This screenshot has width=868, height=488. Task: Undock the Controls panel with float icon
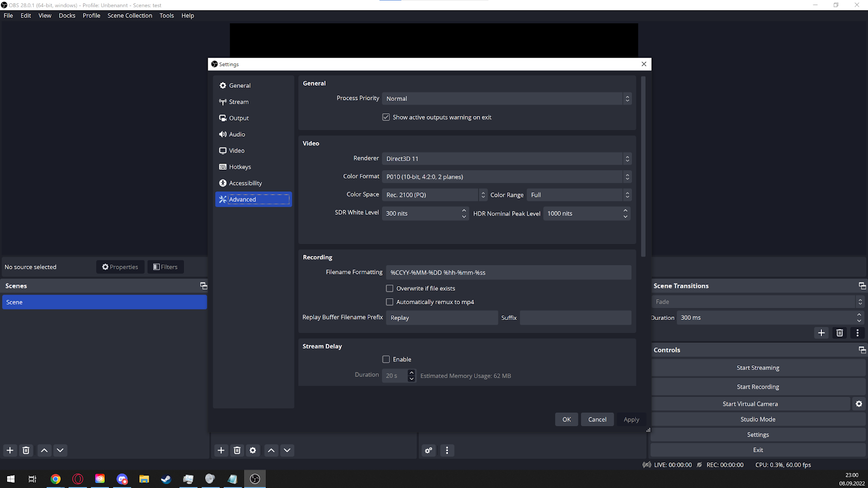click(862, 350)
